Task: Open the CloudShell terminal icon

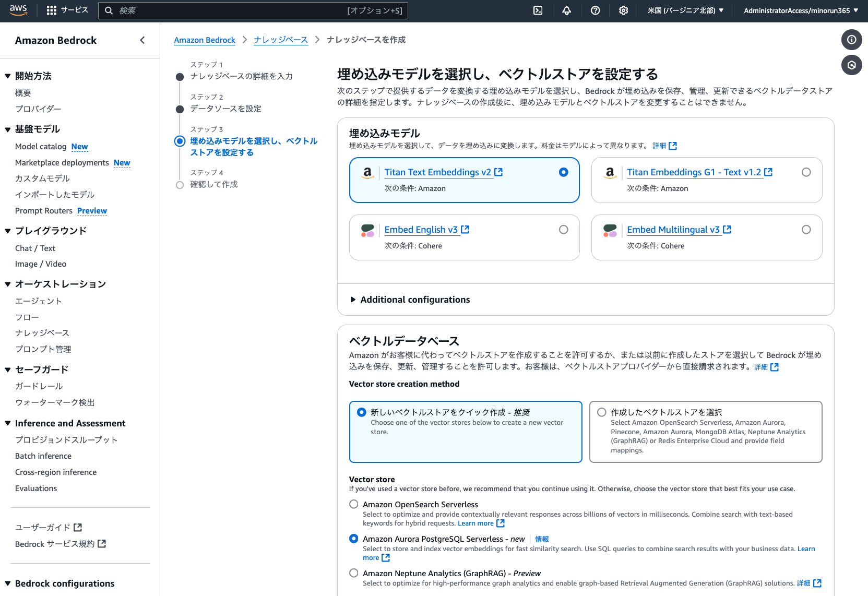Action: [538, 10]
